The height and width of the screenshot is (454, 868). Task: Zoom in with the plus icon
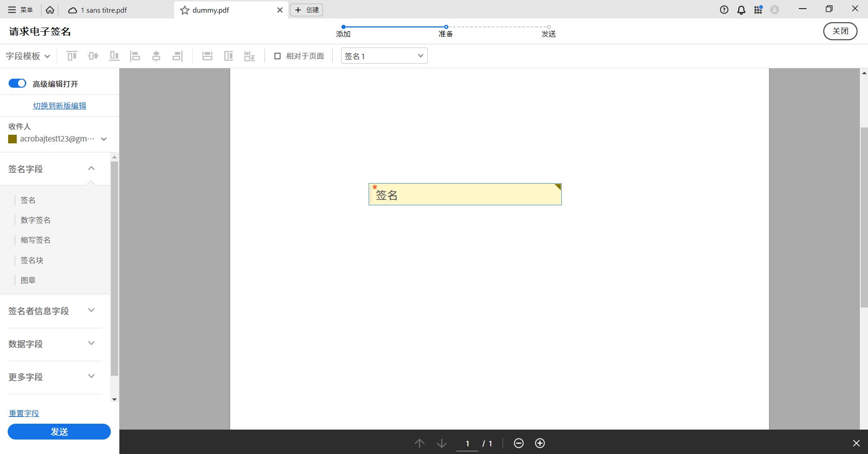click(x=540, y=443)
